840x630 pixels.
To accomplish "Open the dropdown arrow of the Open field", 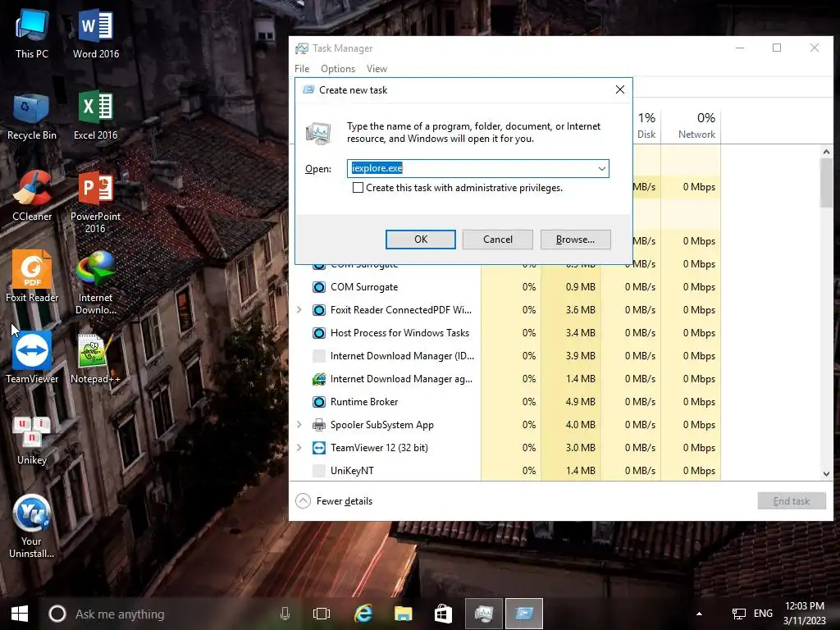I will pyautogui.click(x=602, y=169).
